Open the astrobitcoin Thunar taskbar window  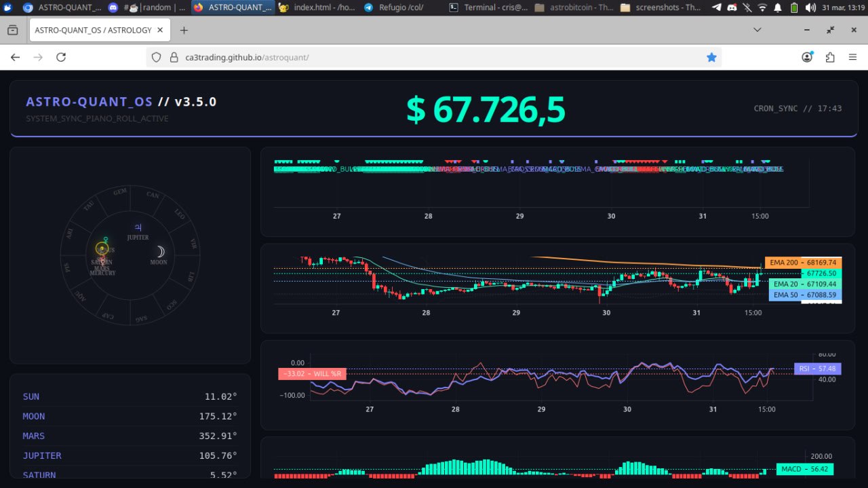(574, 7)
